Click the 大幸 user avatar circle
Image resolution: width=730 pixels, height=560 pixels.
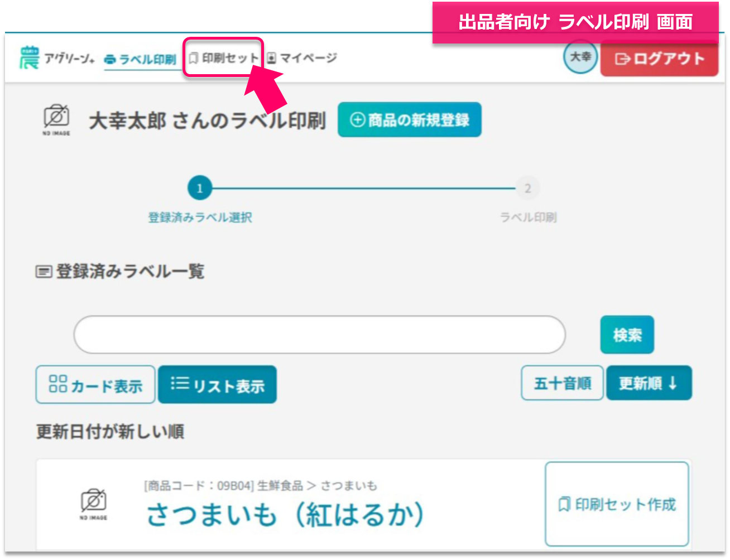pyautogui.click(x=580, y=57)
